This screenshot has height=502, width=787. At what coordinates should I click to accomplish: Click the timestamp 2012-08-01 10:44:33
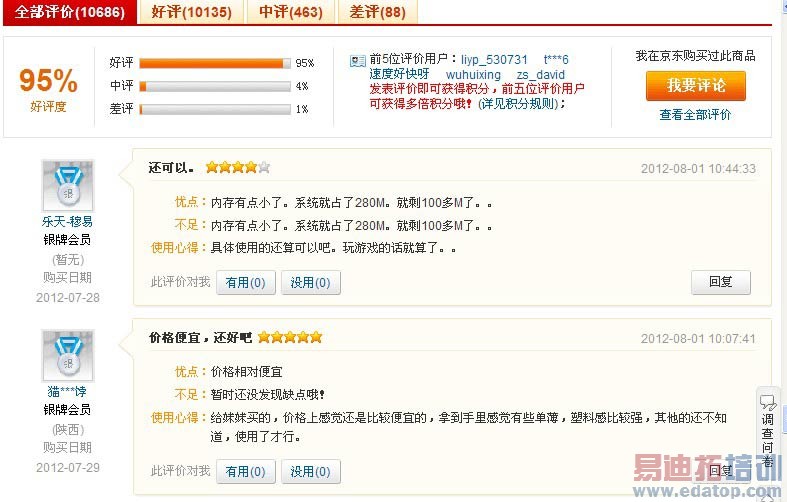coord(698,169)
